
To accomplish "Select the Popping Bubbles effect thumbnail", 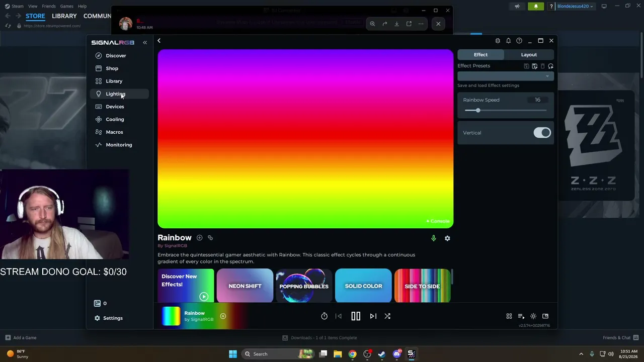I will click(304, 286).
